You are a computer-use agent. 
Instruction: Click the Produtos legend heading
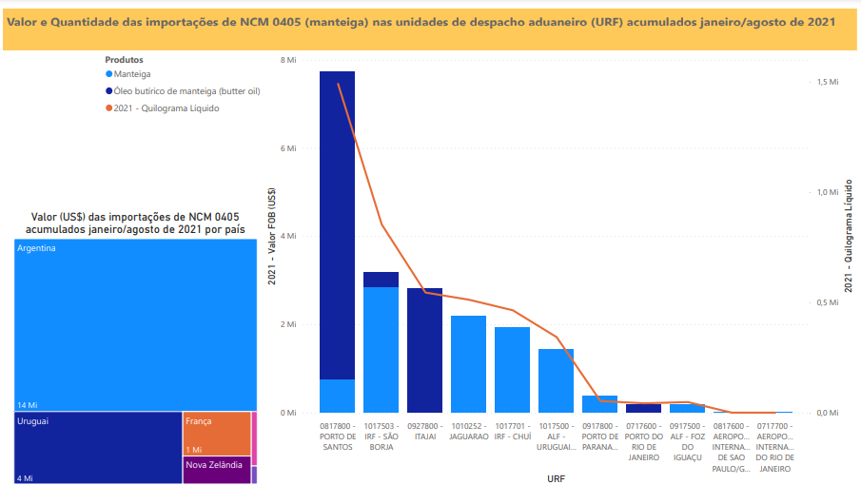[x=124, y=60]
